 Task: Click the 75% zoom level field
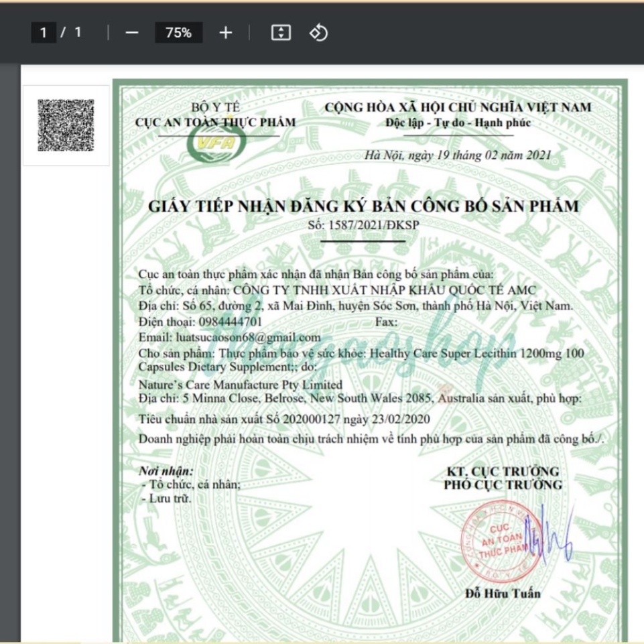pyautogui.click(x=179, y=32)
